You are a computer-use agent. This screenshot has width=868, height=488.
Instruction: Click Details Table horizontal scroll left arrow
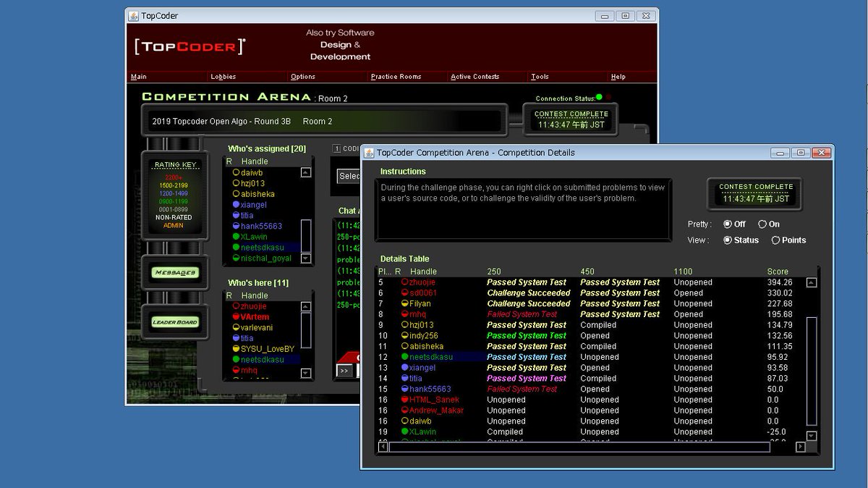(383, 447)
